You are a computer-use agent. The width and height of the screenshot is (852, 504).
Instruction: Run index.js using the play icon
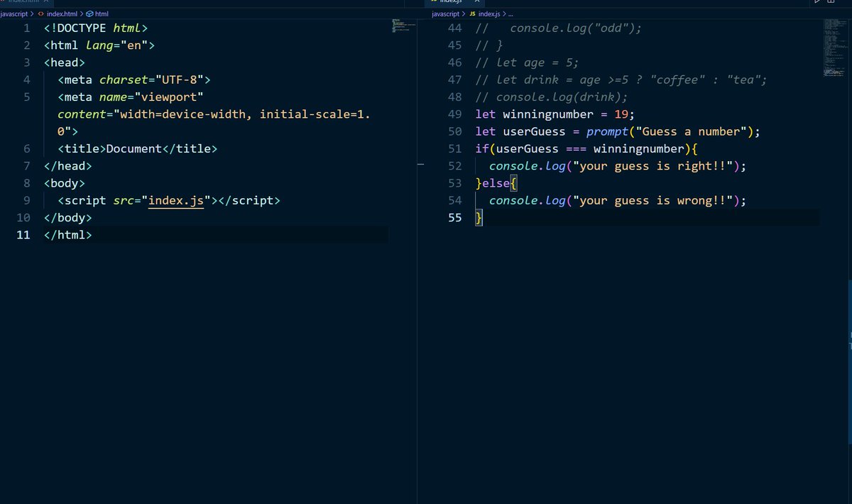tap(816, 3)
